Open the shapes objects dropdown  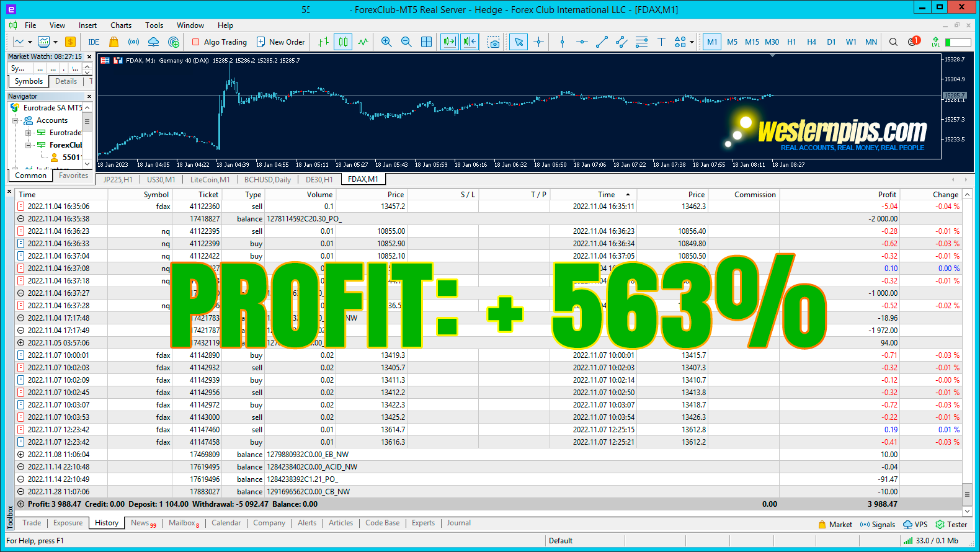tap(684, 42)
